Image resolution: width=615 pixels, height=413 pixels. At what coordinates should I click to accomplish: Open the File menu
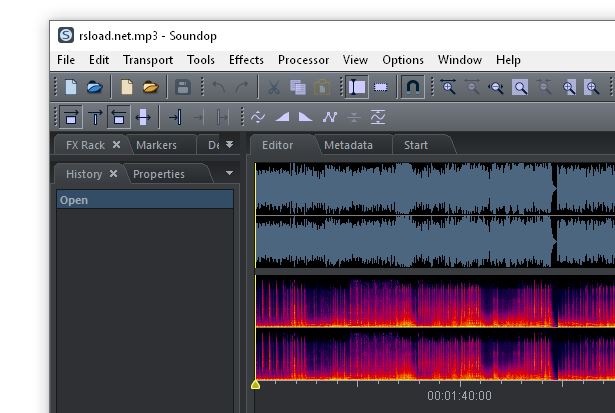point(66,60)
